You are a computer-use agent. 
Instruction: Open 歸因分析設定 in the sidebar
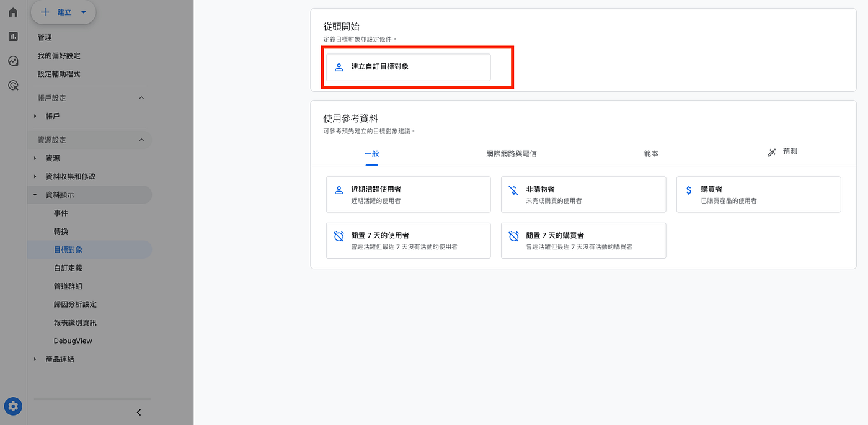click(x=75, y=305)
